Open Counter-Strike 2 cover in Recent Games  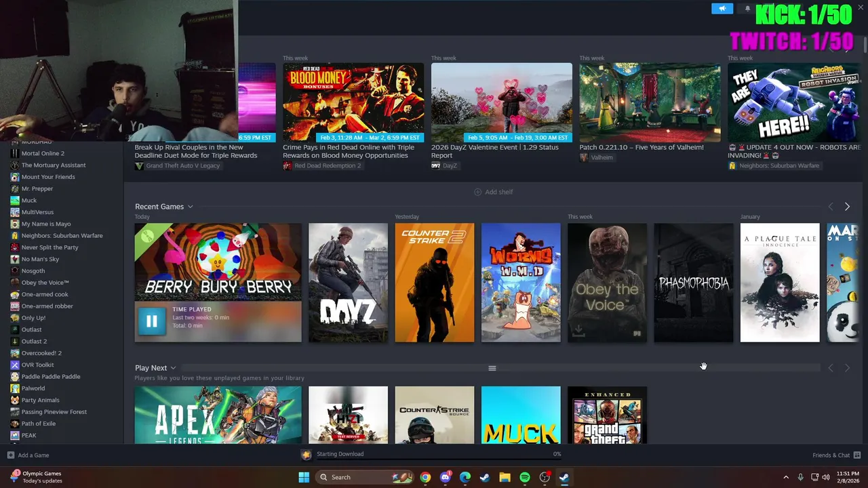(x=435, y=283)
